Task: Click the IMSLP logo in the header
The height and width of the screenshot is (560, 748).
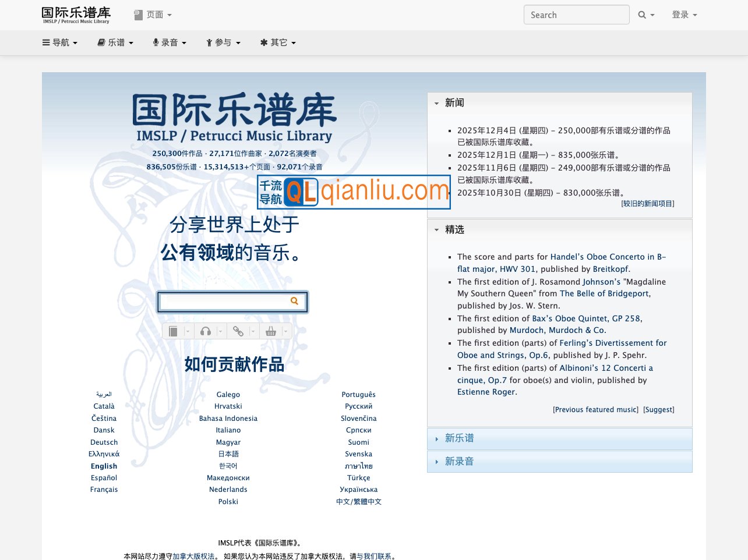Action: (x=76, y=14)
